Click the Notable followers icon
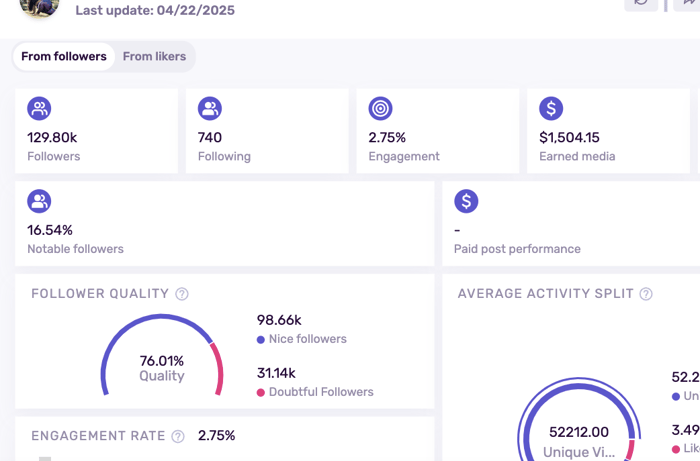This screenshot has width=700, height=461. (x=39, y=201)
